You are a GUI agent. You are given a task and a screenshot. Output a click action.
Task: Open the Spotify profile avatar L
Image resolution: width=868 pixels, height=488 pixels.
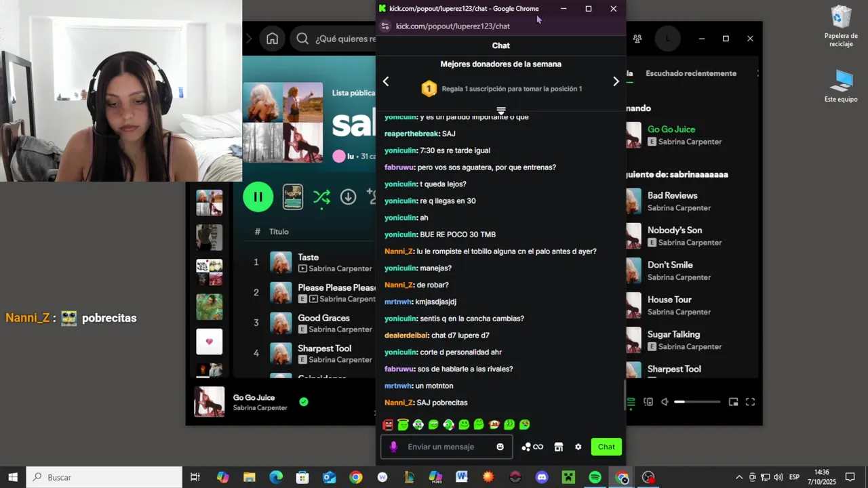(667, 39)
